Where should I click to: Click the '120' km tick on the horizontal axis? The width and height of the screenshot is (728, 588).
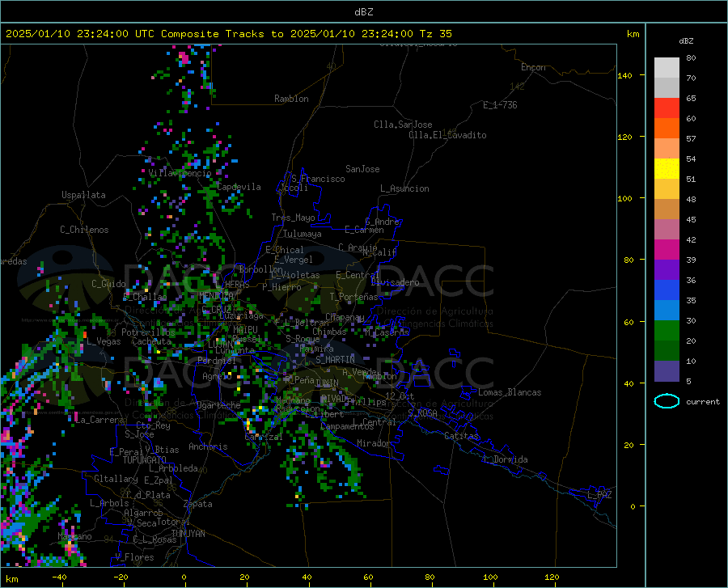coord(552,577)
